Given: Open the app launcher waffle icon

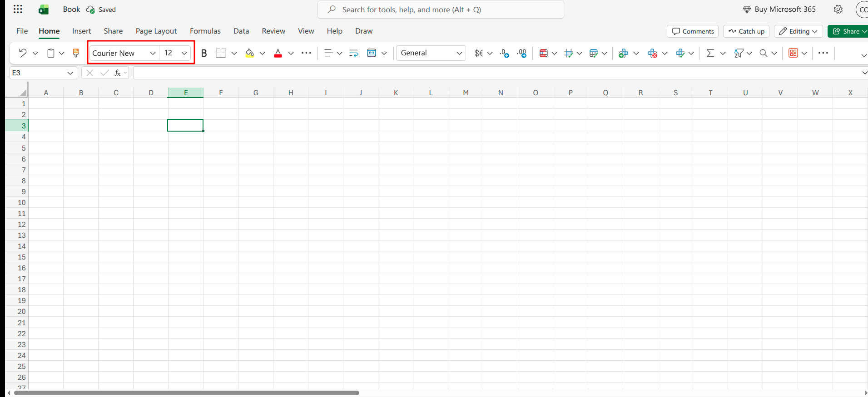Looking at the screenshot, I should click(18, 9).
